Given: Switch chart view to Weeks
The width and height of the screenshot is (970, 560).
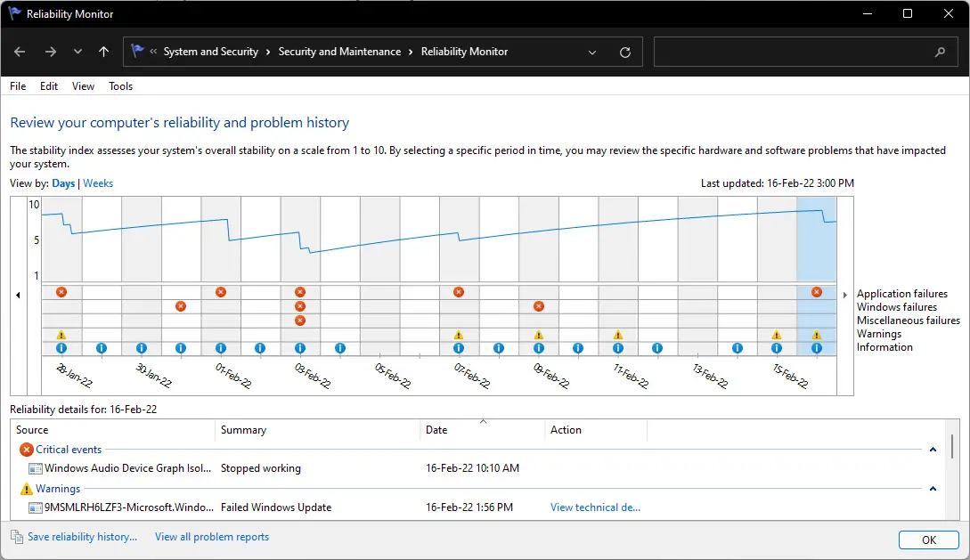Looking at the screenshot, I should pos(98,183).
